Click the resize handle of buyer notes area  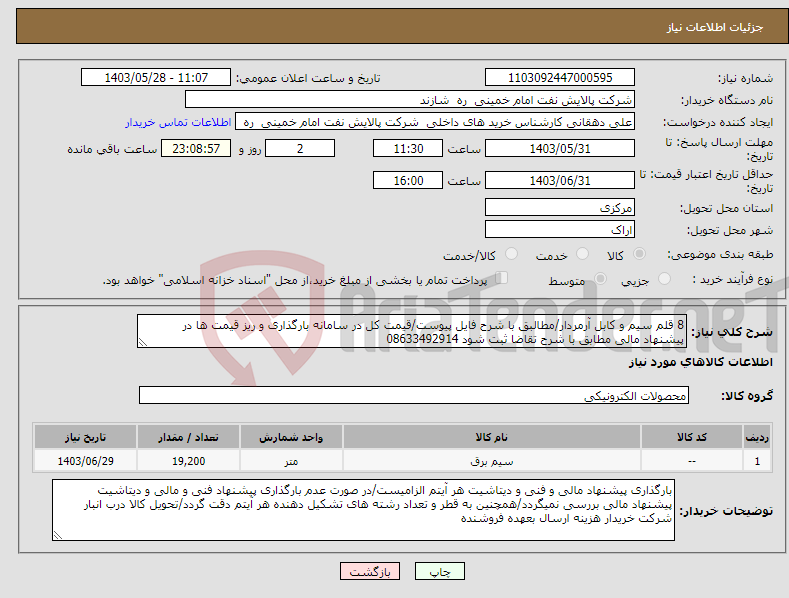(x=58, y=535)
